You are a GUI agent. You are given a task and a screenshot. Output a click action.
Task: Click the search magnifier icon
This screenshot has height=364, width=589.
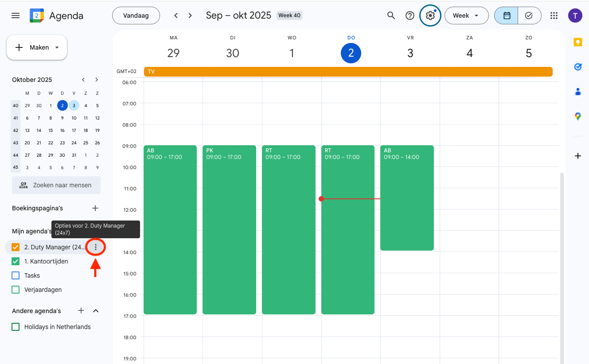click(391, 15)
